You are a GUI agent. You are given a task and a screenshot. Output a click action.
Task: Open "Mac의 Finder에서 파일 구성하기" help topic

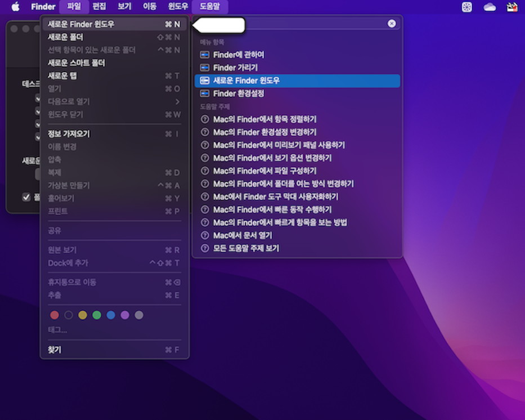[263, 171]
